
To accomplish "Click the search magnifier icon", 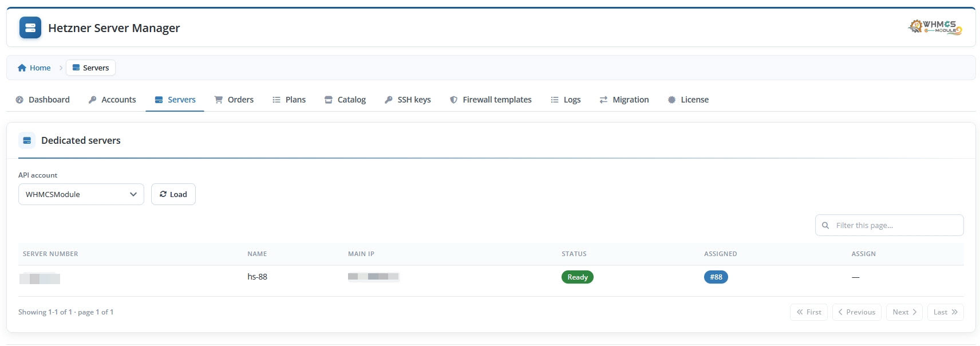I will [x=825, y=226].
